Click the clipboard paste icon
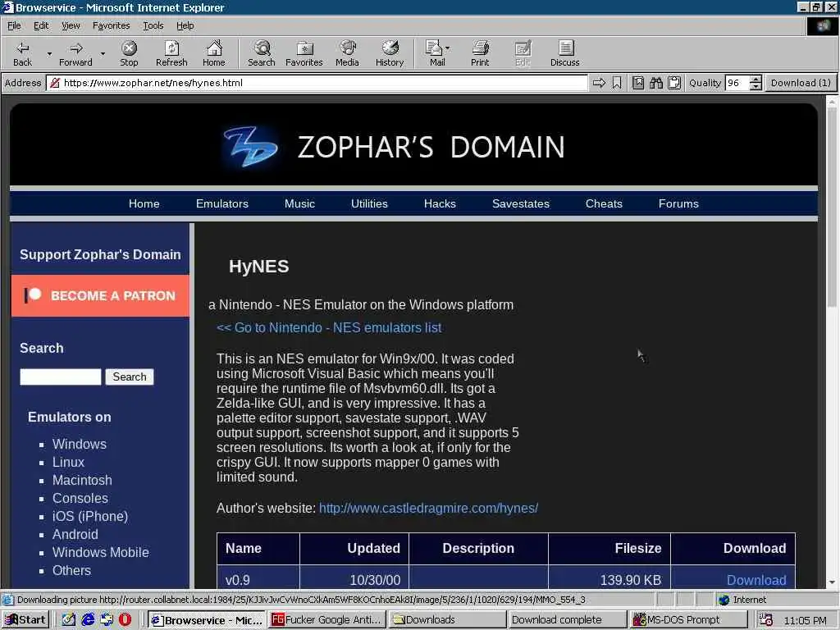 click(674, 83)
